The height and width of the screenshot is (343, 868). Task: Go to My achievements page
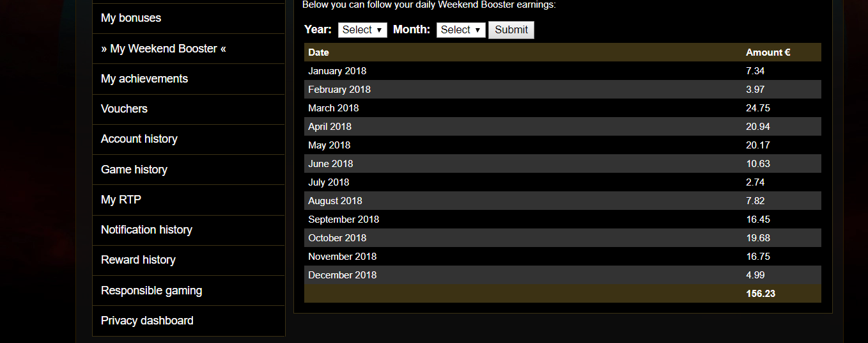tap(189, 79)
